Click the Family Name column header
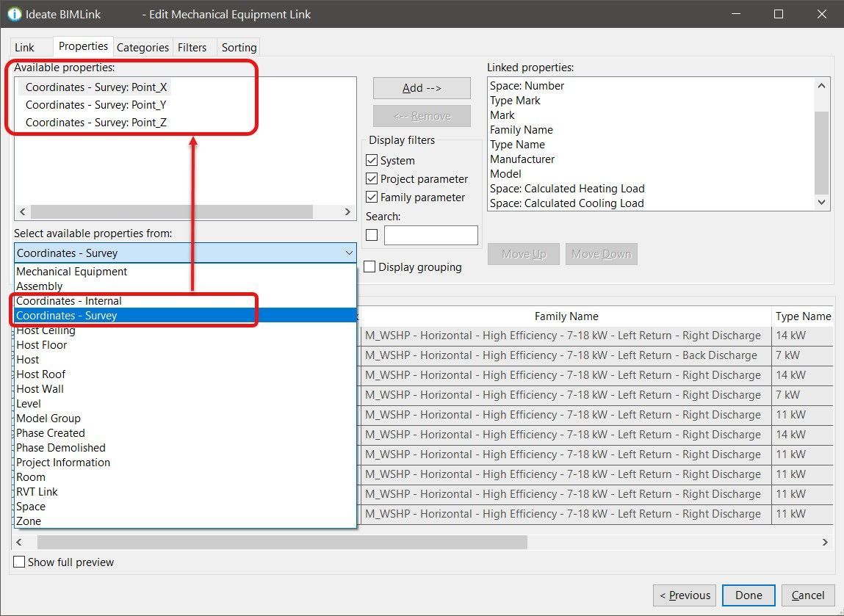844x616 pixels. point(566,316)
